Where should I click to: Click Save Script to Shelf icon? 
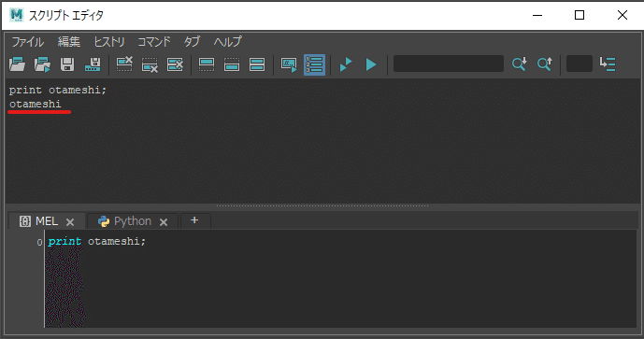pos(93,64)
